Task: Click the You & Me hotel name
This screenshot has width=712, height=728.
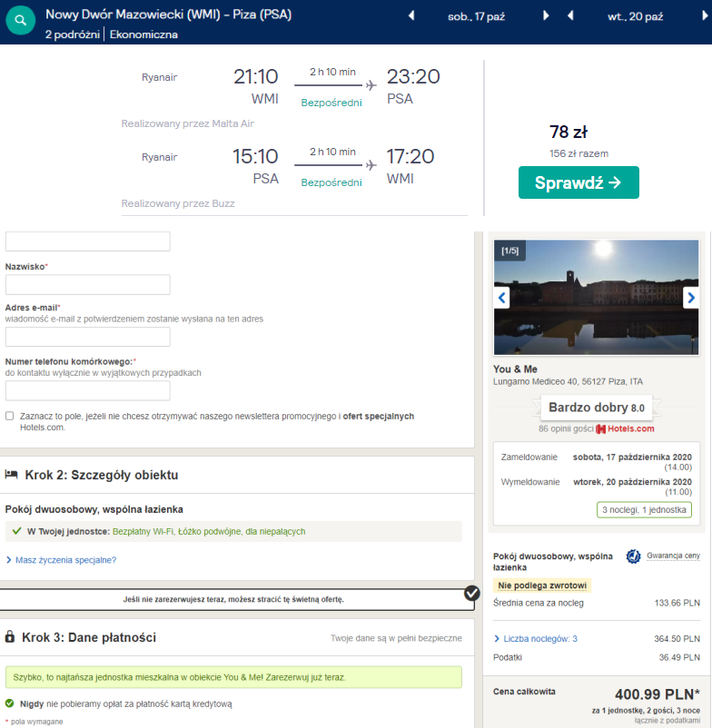Action: click(x=515, y=369)
